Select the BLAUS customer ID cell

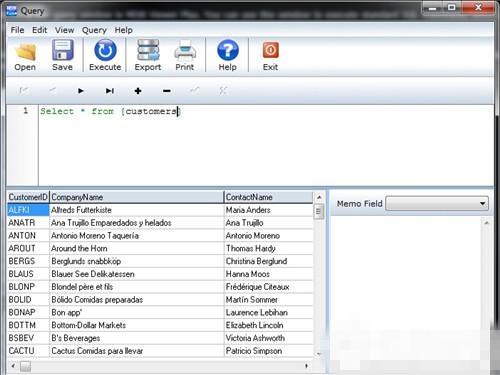[28, 274]
